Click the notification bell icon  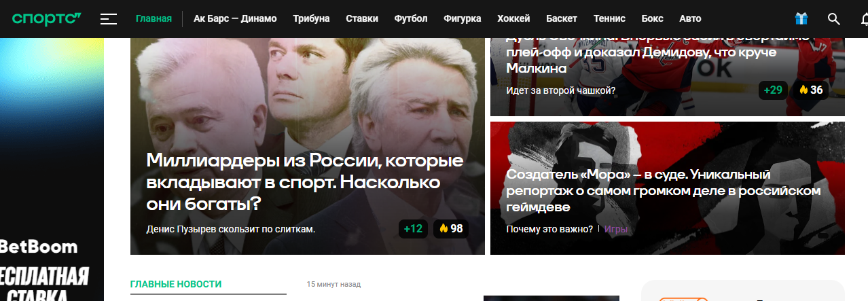863,18
